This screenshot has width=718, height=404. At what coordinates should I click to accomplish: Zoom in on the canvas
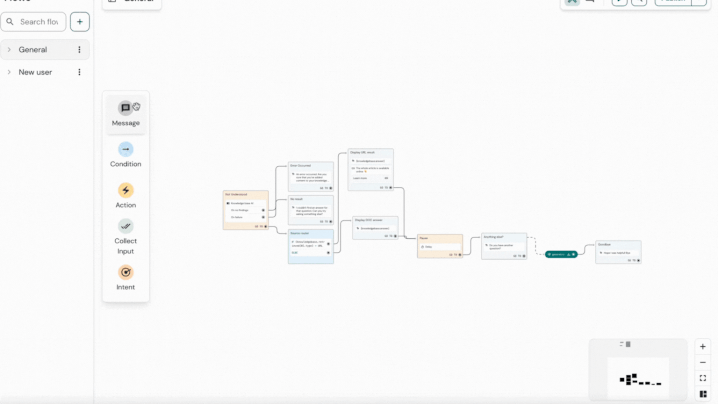coord(703,347)
